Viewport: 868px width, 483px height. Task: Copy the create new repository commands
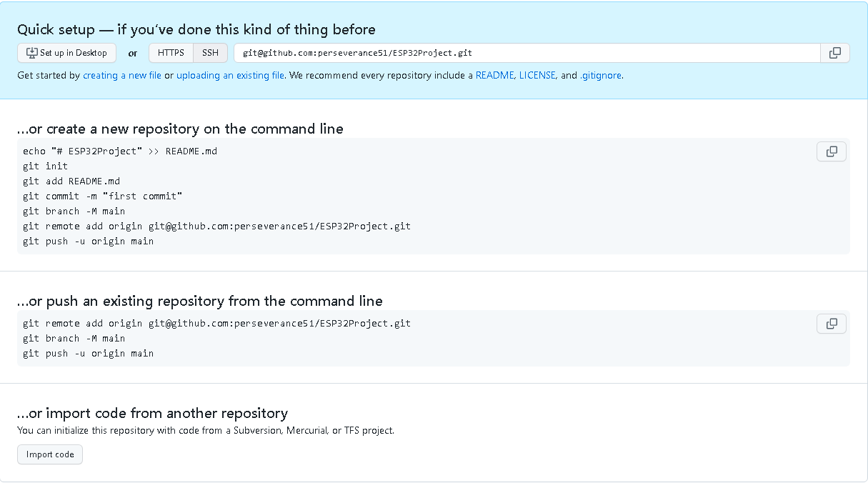[x=831, y=151]
